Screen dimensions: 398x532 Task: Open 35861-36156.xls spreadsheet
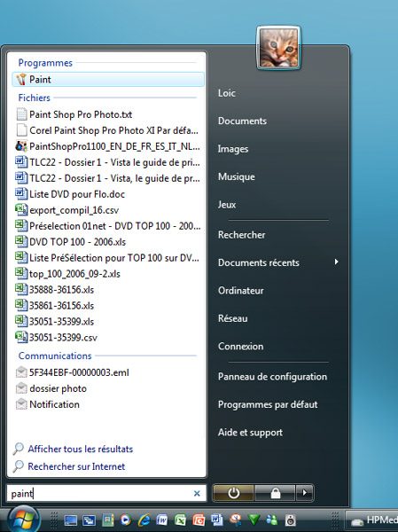(x=55, y=306)
